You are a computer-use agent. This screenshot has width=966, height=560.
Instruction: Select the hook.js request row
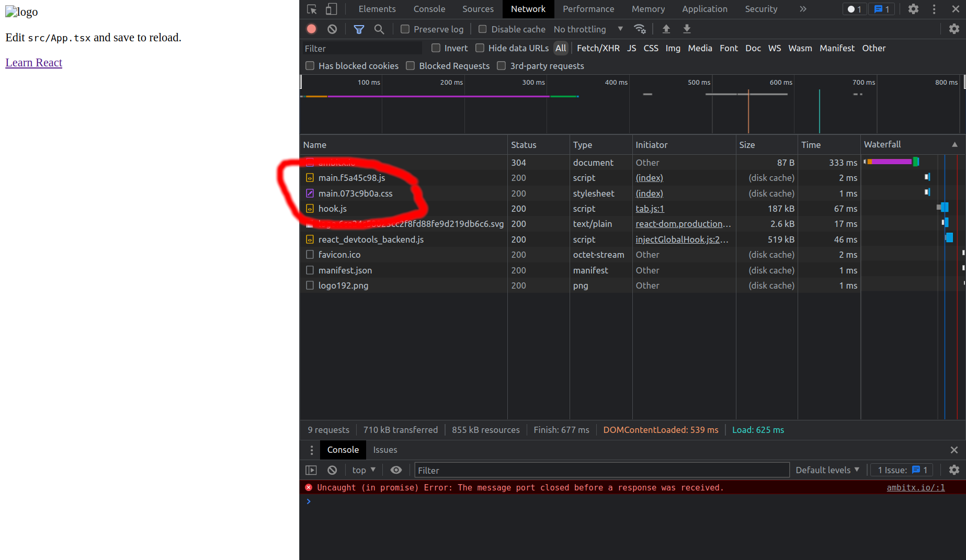click(633, 209)
